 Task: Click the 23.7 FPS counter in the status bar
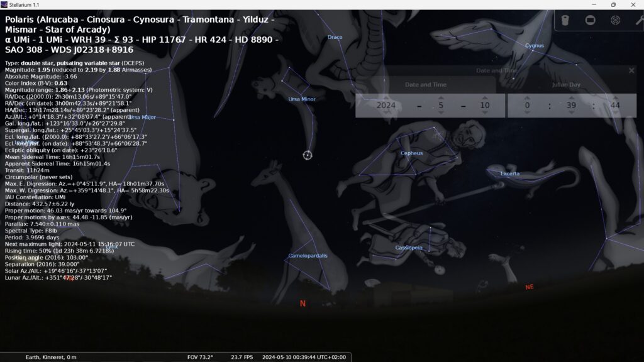(x=244, y=355)
